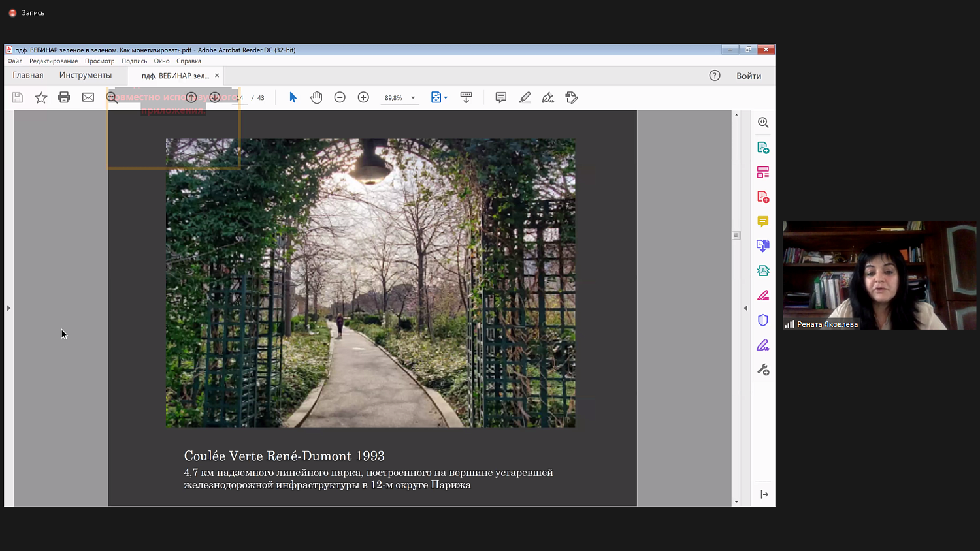Open the Protect shield tool in the right panel
This screenshot has width=980, height=551.
tap(763, 321)
